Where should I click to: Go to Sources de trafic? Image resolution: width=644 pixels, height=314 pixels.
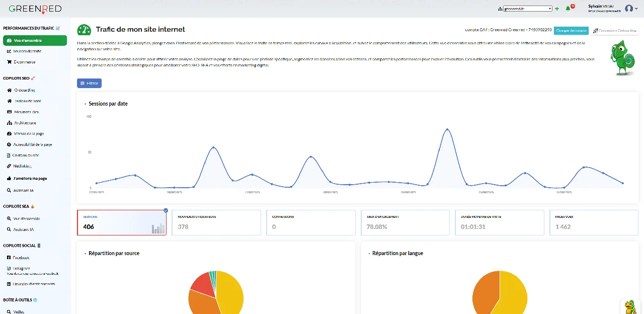(28, 51)
